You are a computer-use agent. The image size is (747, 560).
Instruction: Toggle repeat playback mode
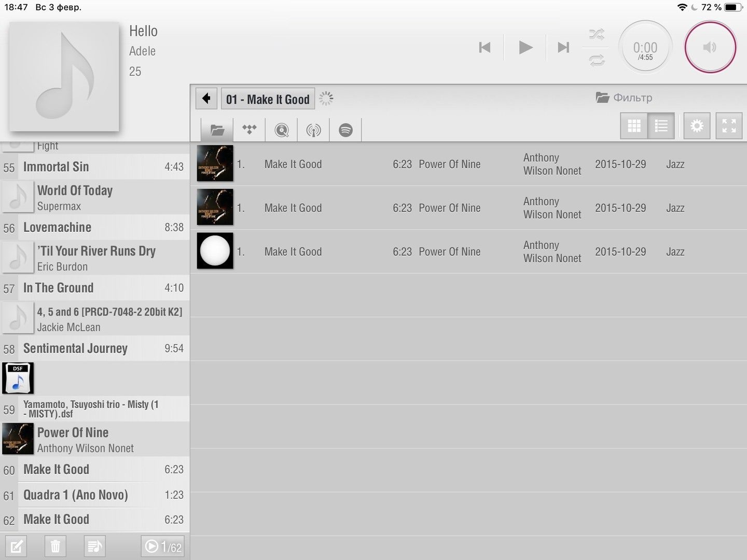597,61
